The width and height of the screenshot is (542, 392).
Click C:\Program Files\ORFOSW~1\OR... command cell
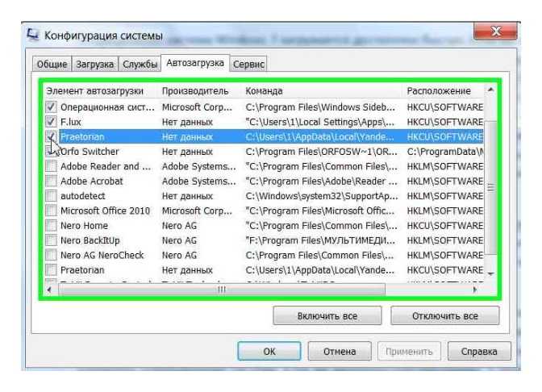point(322,152)
